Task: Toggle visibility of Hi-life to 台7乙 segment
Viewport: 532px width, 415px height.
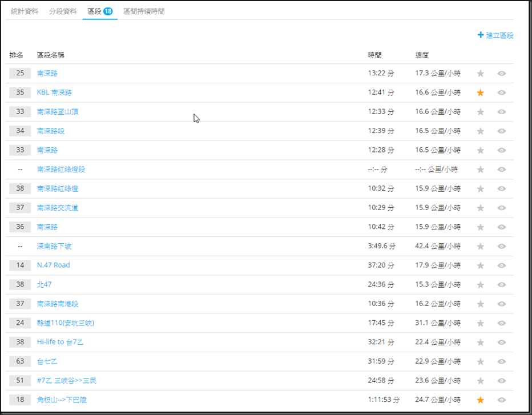Action: (502, 342)
